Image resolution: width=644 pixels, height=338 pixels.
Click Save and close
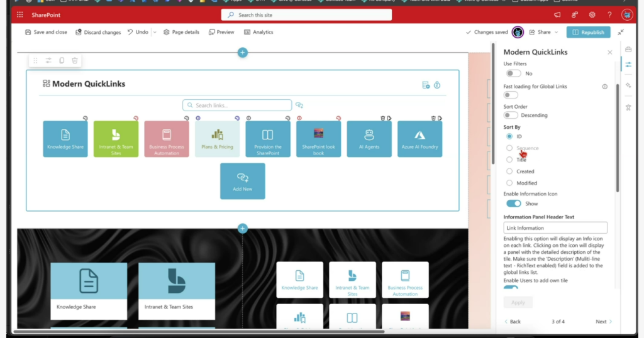click(x=46, y=32)
